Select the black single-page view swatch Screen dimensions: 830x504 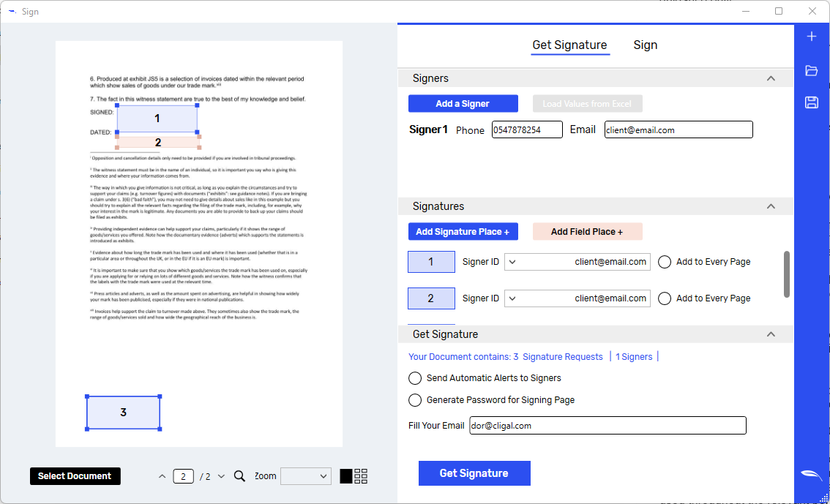tap(346, 476)
